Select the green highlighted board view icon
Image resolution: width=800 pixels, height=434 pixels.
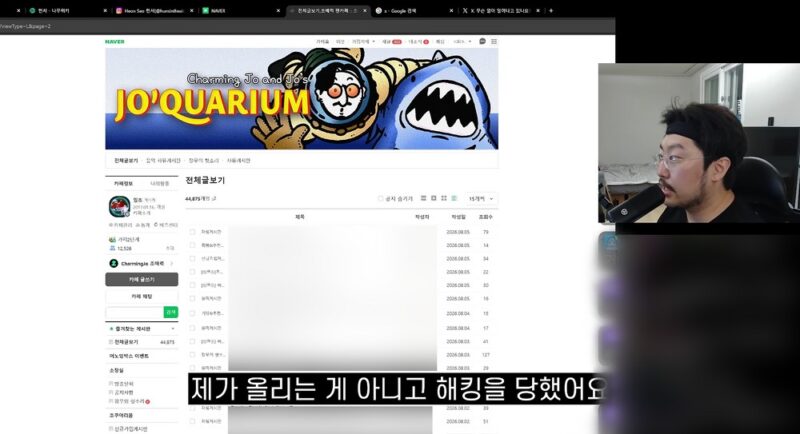pos(454,198)
